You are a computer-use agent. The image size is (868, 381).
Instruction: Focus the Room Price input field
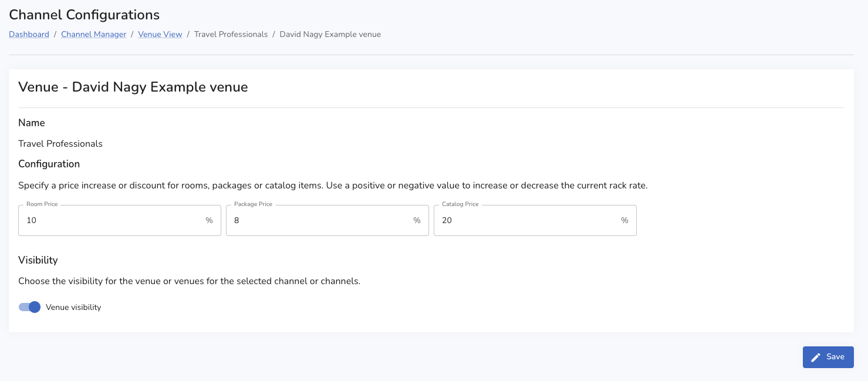(x=112, y=221)
